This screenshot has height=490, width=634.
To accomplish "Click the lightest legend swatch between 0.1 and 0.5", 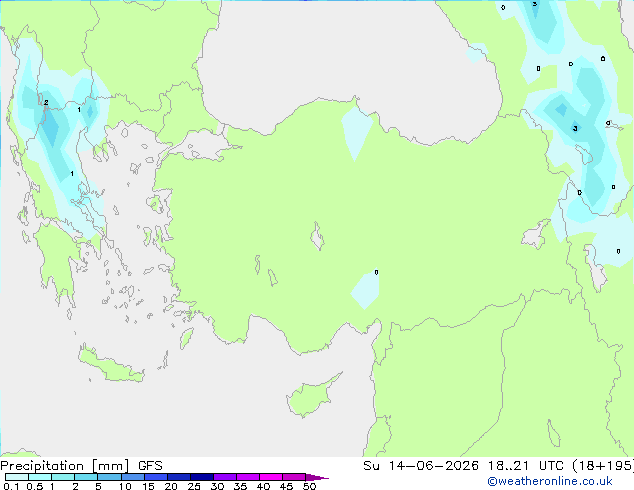I will click(17, 477).
